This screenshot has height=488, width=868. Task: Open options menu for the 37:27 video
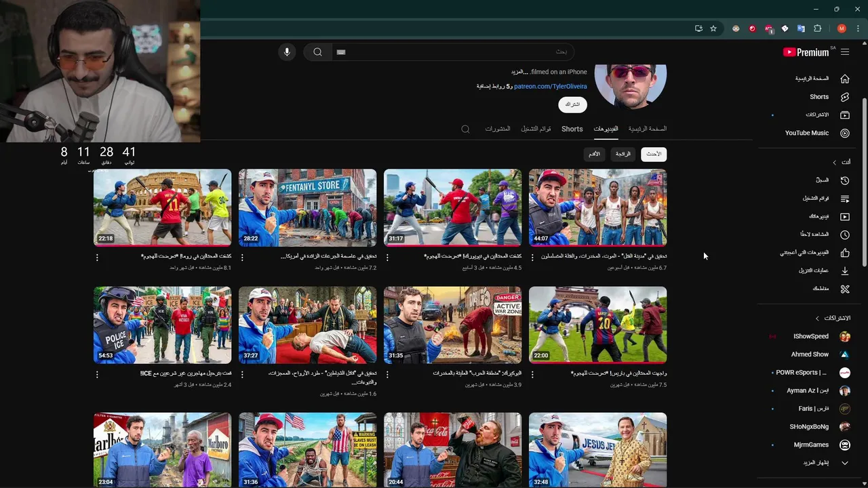click(x=242, y=375)
